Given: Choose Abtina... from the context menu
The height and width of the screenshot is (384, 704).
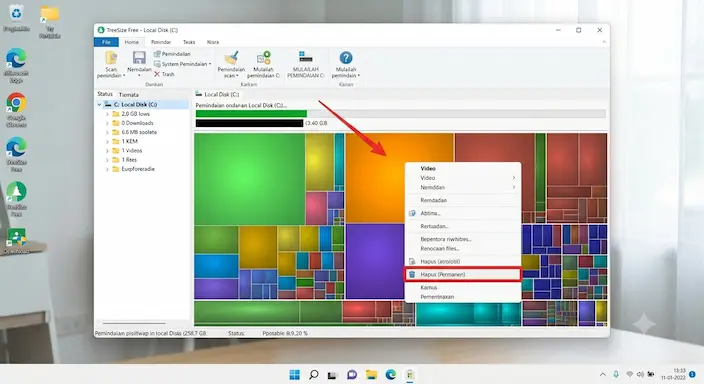Looking at the screenshot, I should coord(462,213).
